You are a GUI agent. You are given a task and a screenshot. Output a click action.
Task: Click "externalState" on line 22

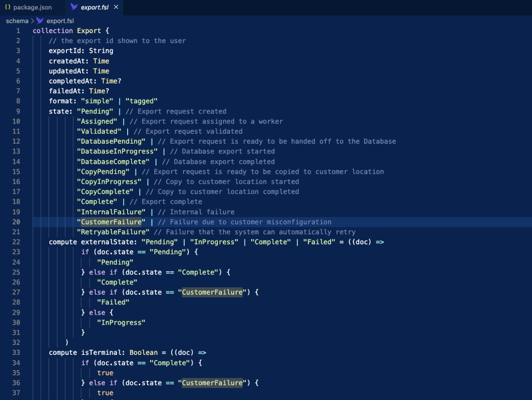107,242
